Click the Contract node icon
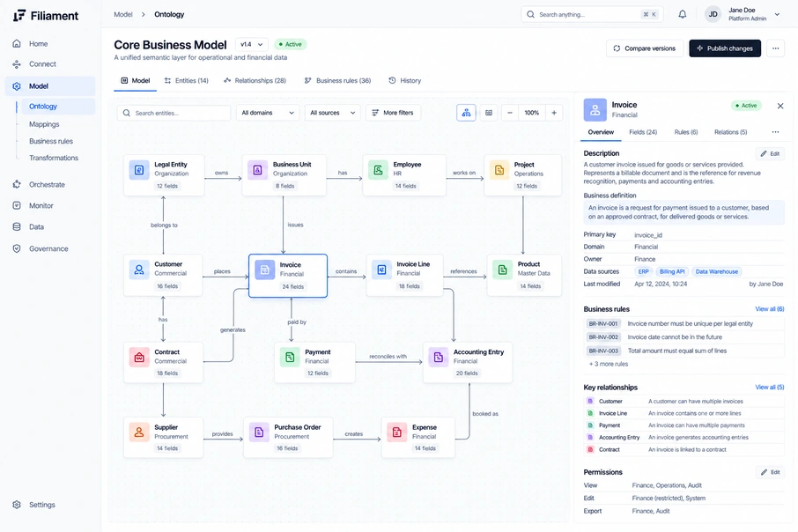The width and height of the screenshot is (798, 532). [x=139, y=358]
